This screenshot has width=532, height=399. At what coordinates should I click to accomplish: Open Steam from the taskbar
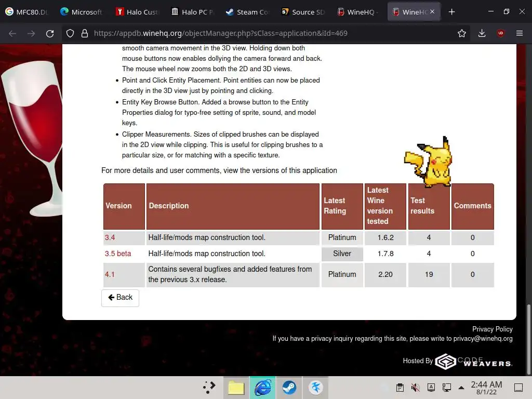pos(289,388)
